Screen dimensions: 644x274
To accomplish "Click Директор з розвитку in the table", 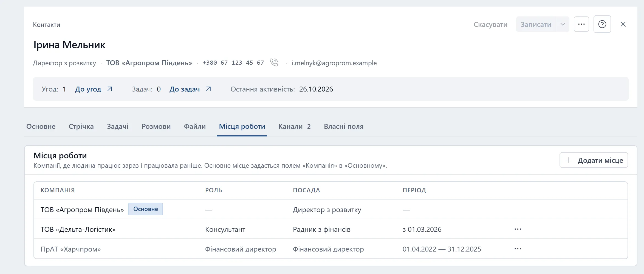I will [327, 210].
